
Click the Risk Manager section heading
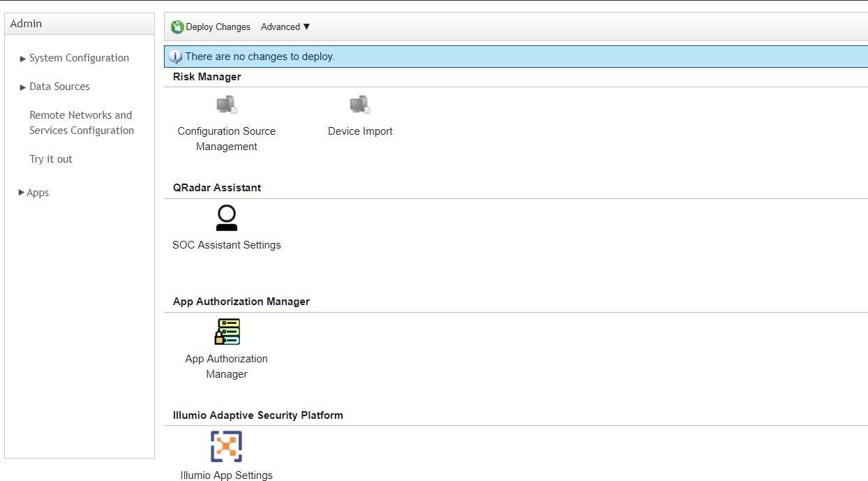207,77
